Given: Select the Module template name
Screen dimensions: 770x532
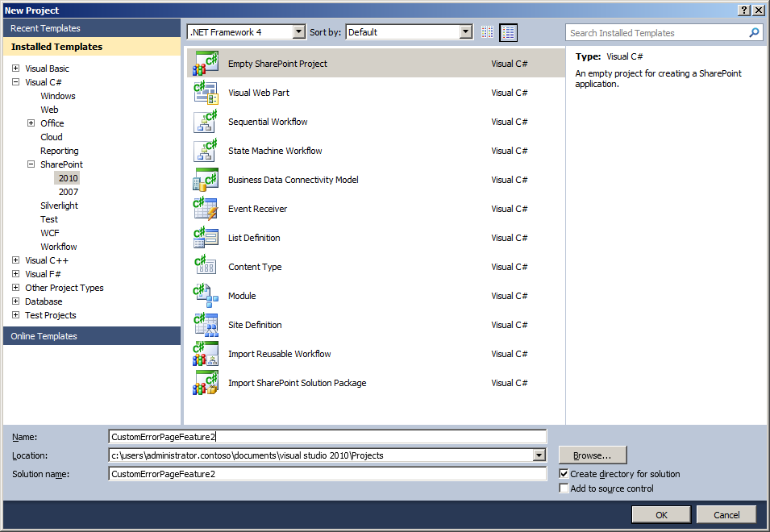Looking at the screenshot, I should pyautogui.click(x=242, y=296).
